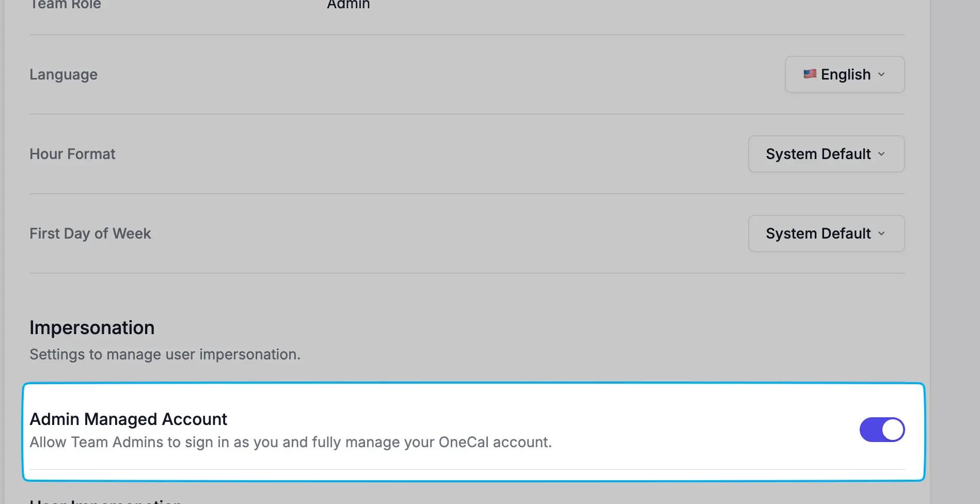Click the chevron in First Day of Week selector
980x504 pixels.
click(881, 233)
